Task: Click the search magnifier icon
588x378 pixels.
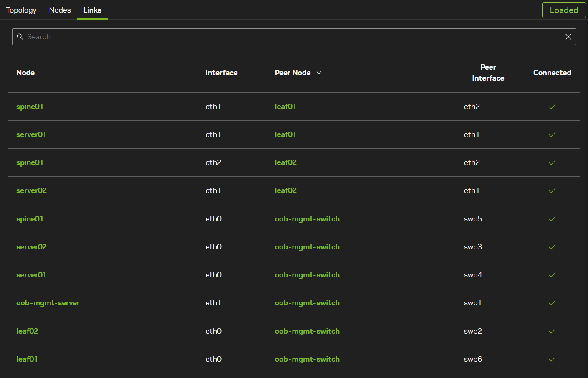Action: 20,37
